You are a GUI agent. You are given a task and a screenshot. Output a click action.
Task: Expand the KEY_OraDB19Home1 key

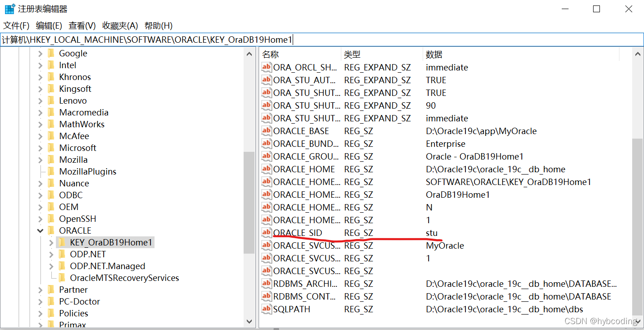pyautogui.click(x=51, y=243)
